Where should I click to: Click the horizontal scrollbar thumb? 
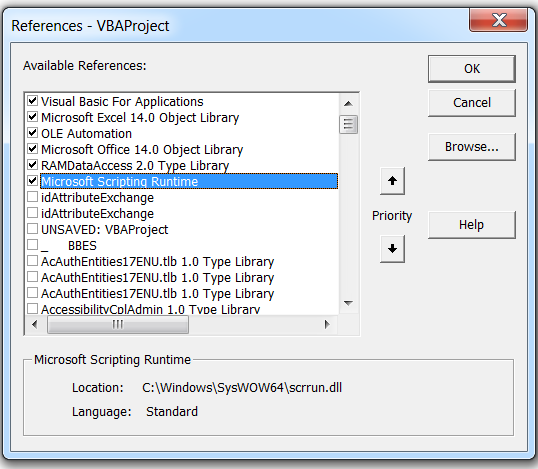tap(118, 324)
